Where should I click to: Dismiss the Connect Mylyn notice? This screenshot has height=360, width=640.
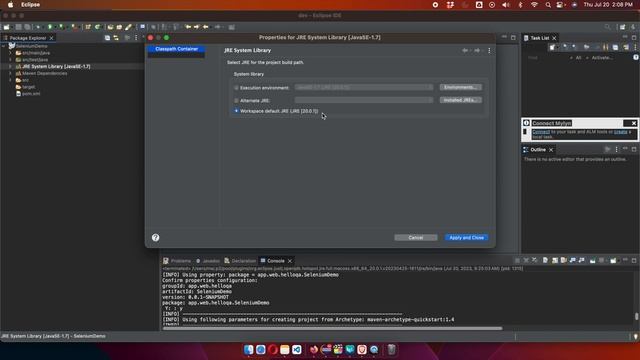point(633,123)
